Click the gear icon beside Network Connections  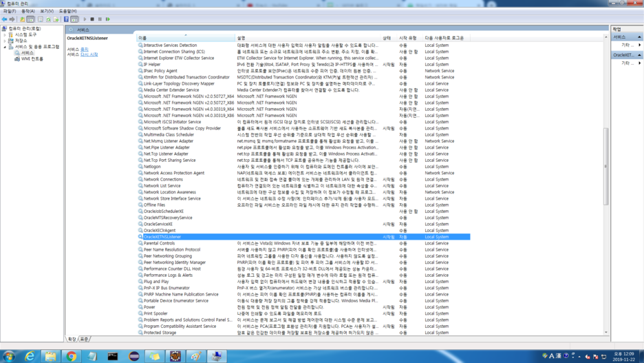[x=140, y=179]
